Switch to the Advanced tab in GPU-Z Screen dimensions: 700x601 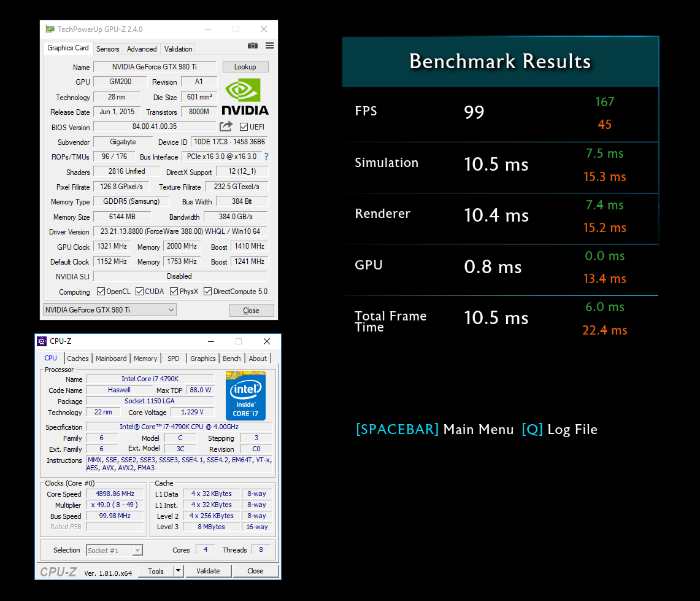pos(142,49)
